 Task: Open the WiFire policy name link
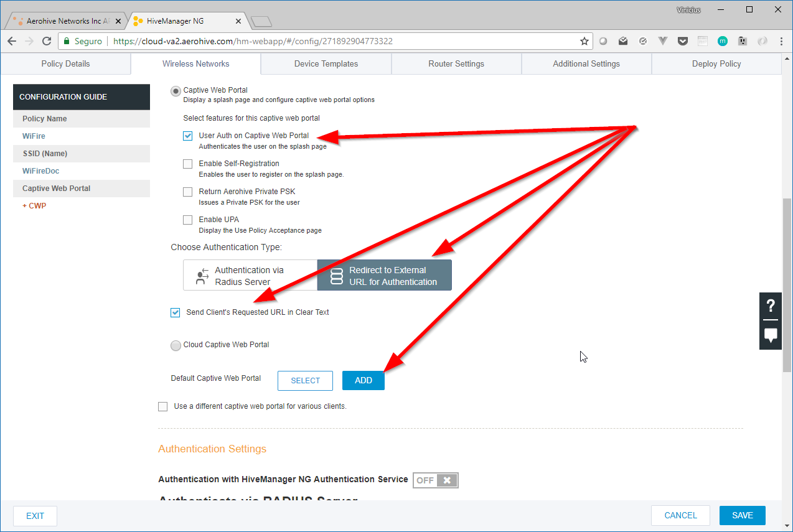point(34,136)
